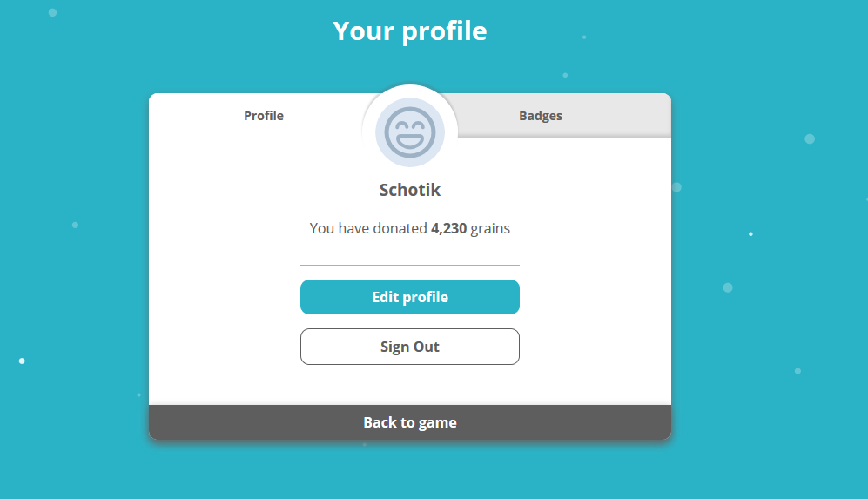Click the Schotik username text
Viewport: 868px width, 499px height.
pos(410,190)
